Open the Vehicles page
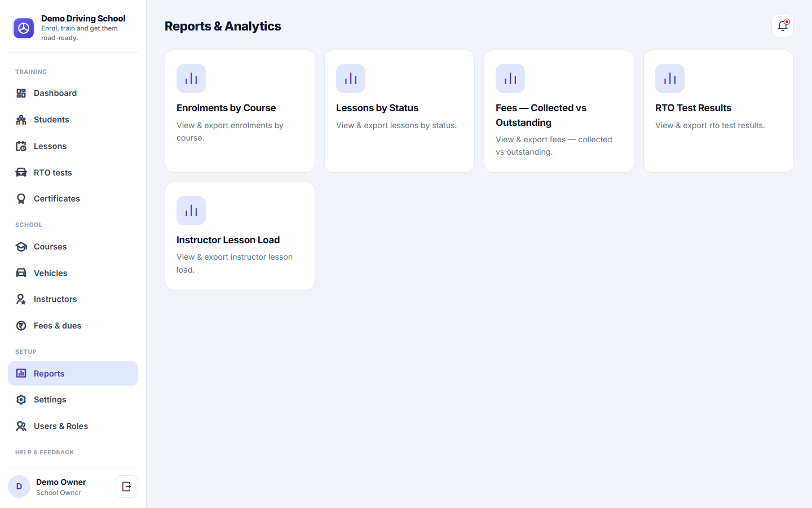The image size is (812, 508). tap(73, 273)
